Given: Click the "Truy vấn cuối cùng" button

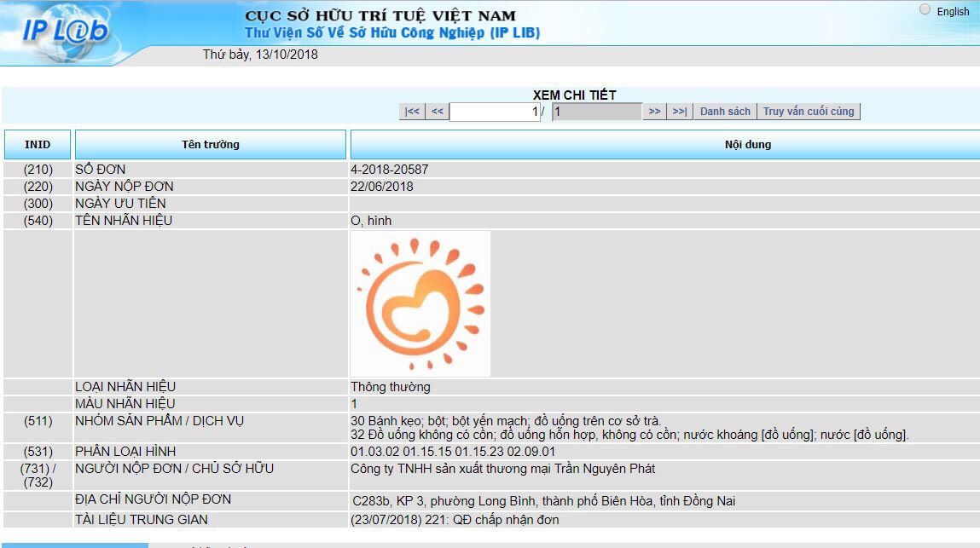Looking at the screenshot, I should pos(809,111).
